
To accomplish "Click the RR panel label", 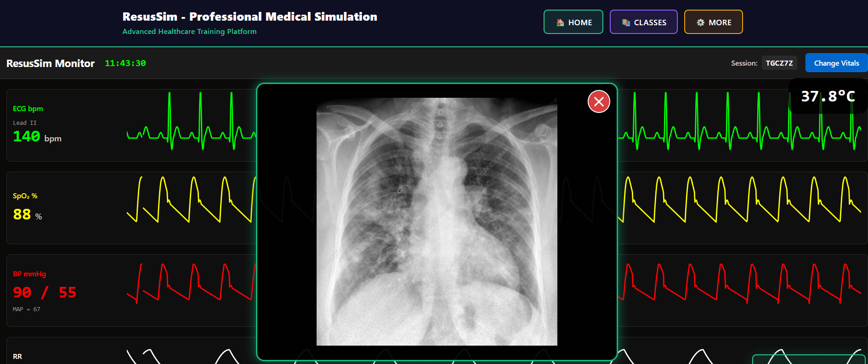I will (17, 357).
